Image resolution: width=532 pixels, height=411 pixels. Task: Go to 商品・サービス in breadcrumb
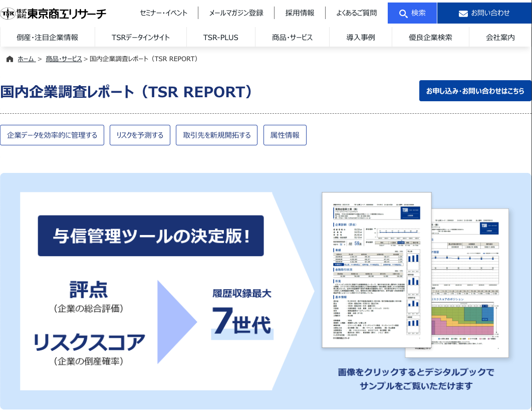point(64,59)
